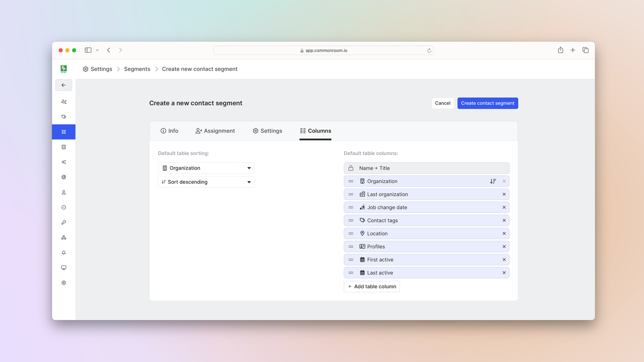Viewport: 644px width, 362px height.
Task: Remove the Last active column
Action: [x=504, y=273]
